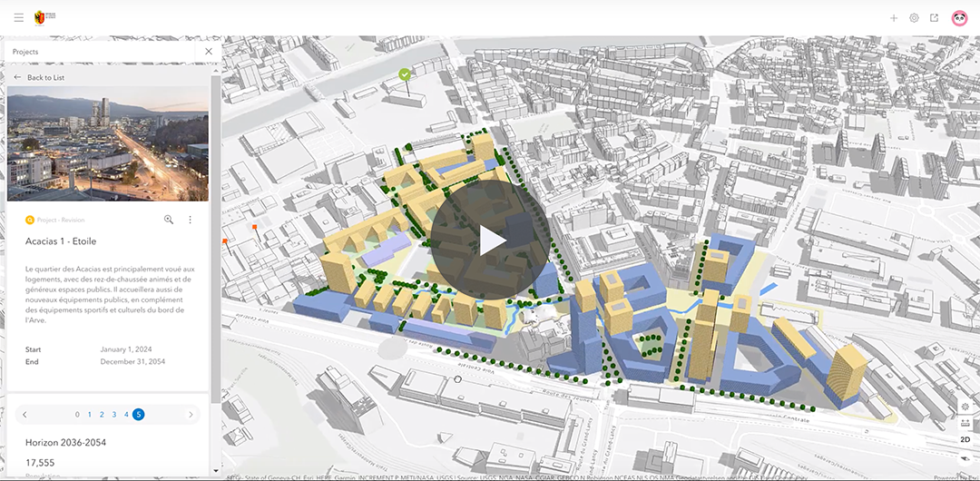Click the panel scrollbar down arrow

(x=216, y=470)
